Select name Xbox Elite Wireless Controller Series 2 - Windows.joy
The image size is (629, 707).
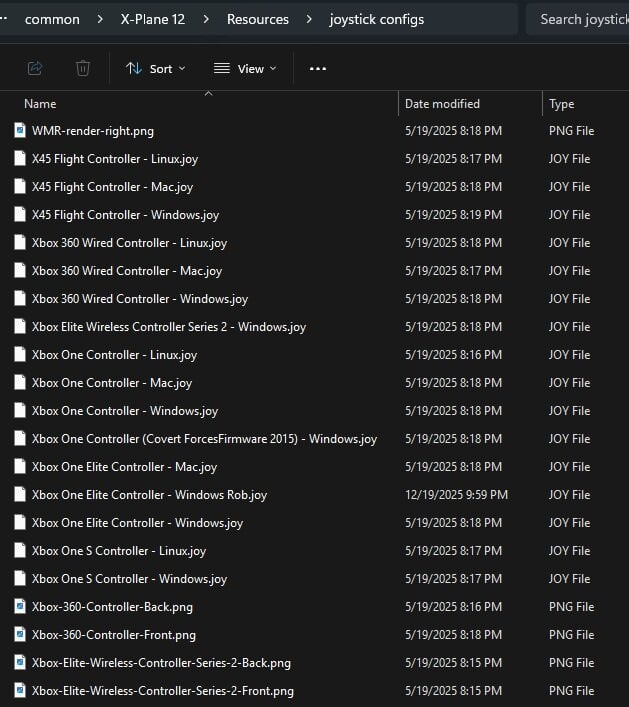click(x=169, y=327)
